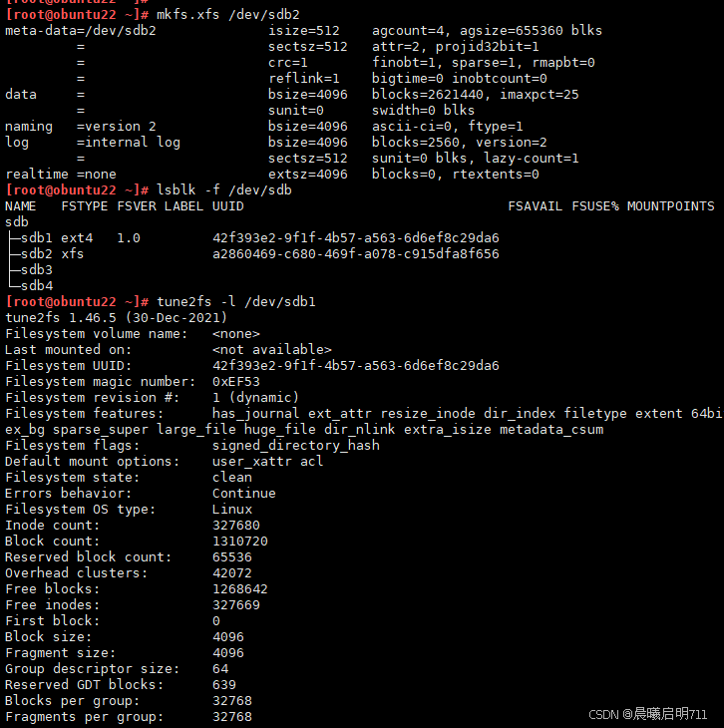The width and height of the screenshot is (724, 728).
Task: Click the CSDN watermark at the bottom
Action: point(647,714)
